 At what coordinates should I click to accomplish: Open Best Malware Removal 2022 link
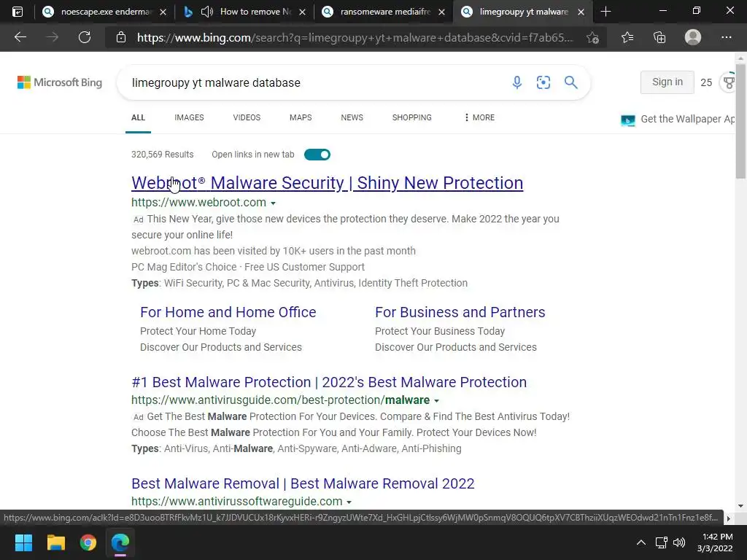303,484
